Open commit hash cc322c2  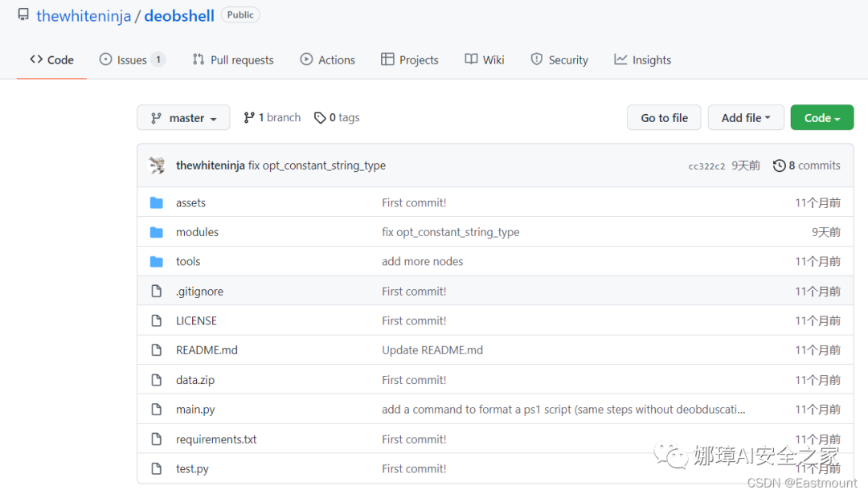[x=706, y=166]
